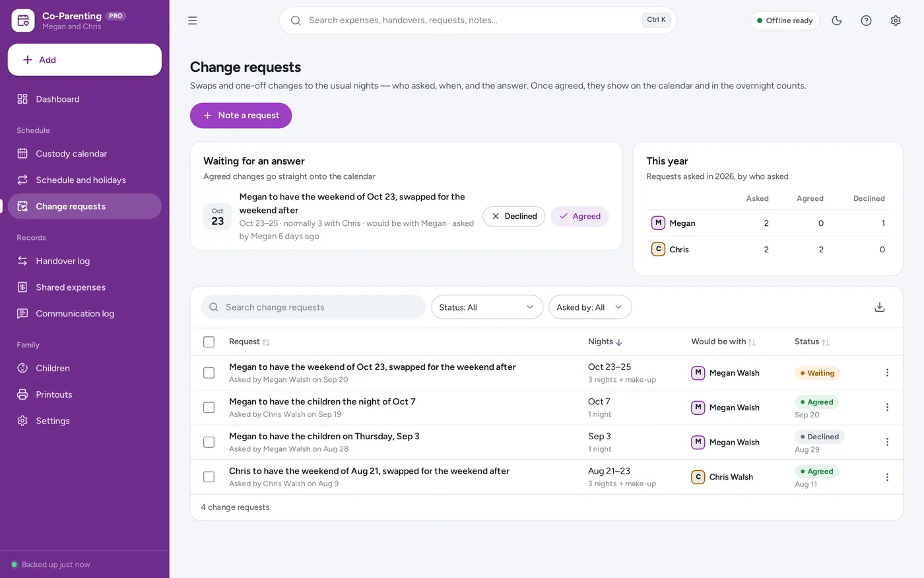Image resolution: width=924 pixels, height=578 pixels.
Task: Open the Dashboard page
Action: [x=84, y=99]
